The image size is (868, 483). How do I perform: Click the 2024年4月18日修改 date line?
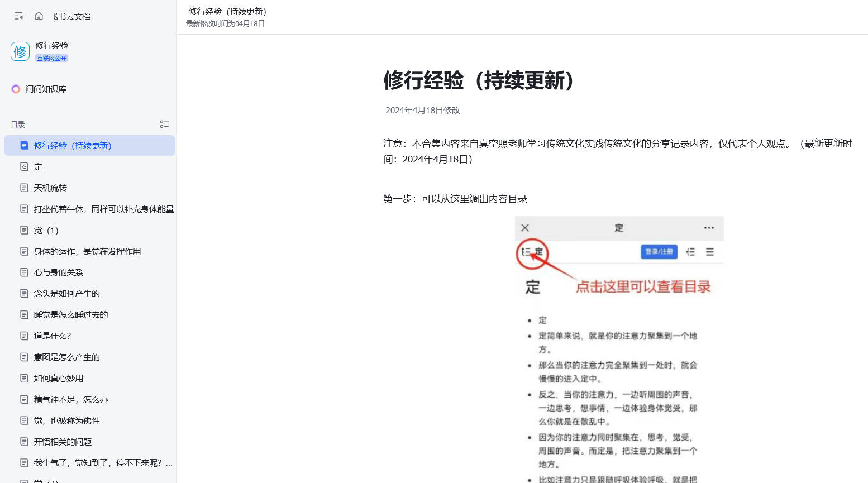coord(423,110)
